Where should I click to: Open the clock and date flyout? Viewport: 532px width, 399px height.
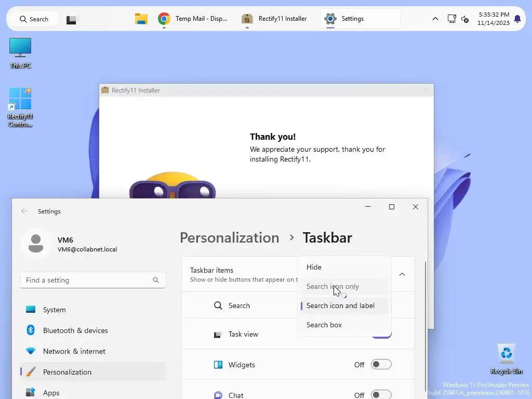494,19
